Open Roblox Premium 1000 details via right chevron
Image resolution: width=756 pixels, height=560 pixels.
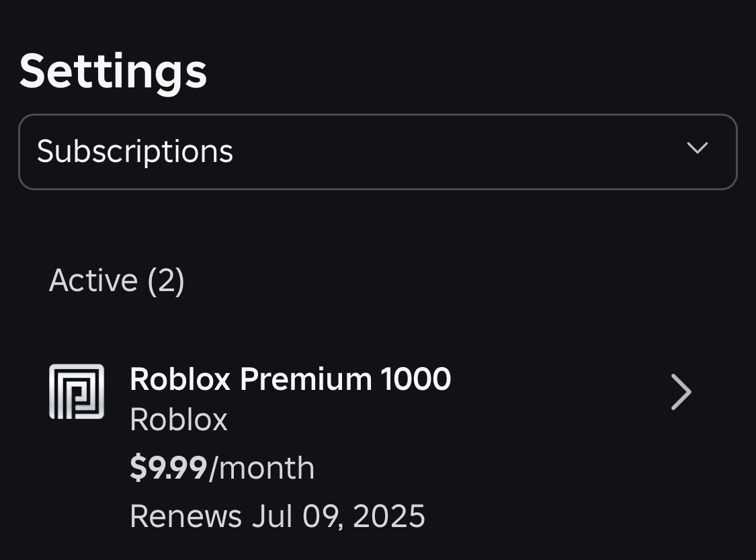coord(681,392)
